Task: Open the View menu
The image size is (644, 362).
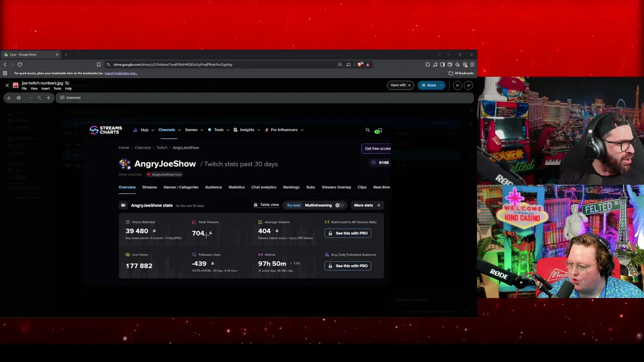Action: coord(34,88)
